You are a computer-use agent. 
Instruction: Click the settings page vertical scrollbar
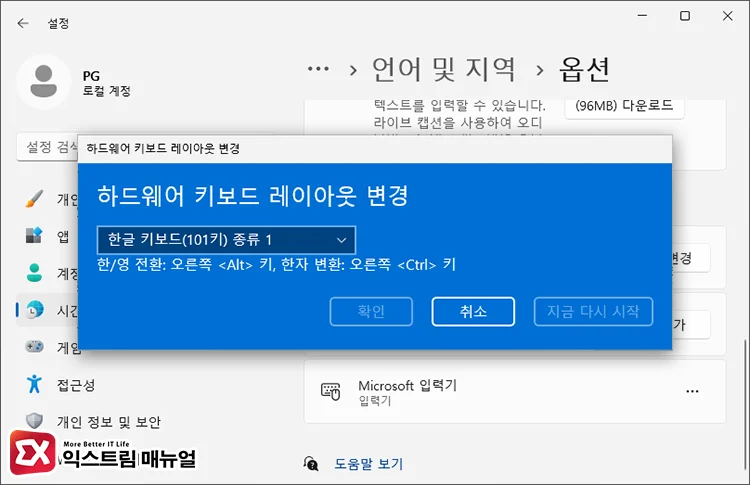[744, 404]
